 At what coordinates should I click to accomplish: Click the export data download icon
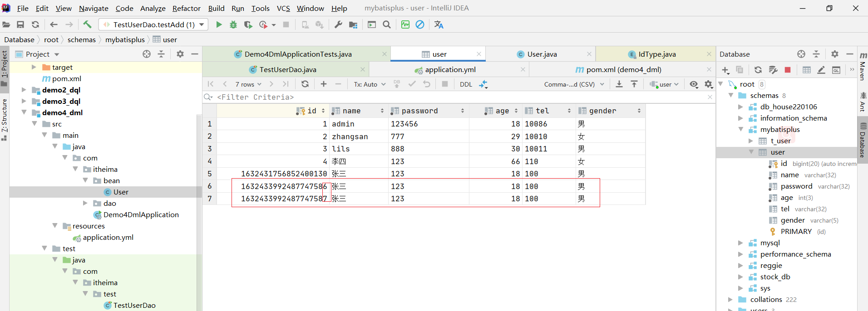click(x=619, y=84)
